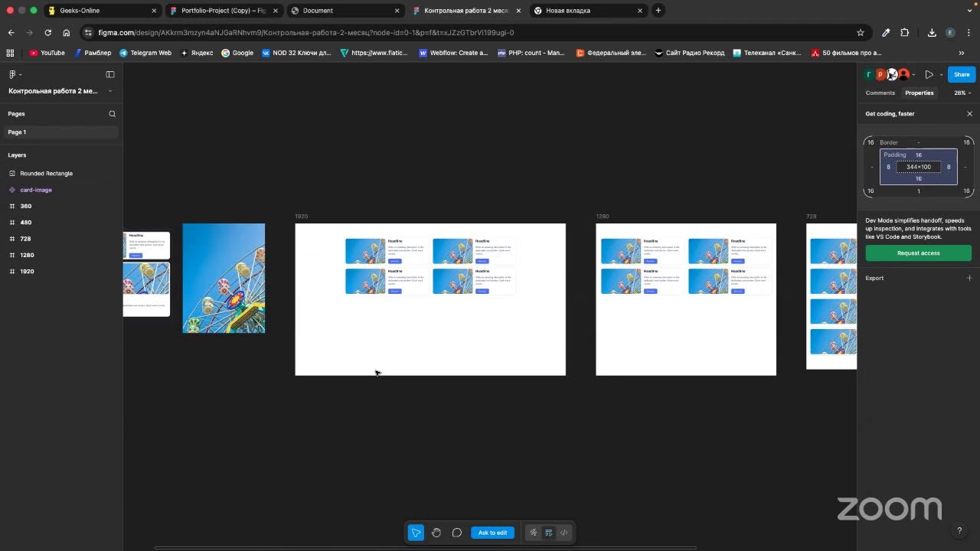Open the Properties tab
Screen dimensions: 980x551
click(920, 93)
